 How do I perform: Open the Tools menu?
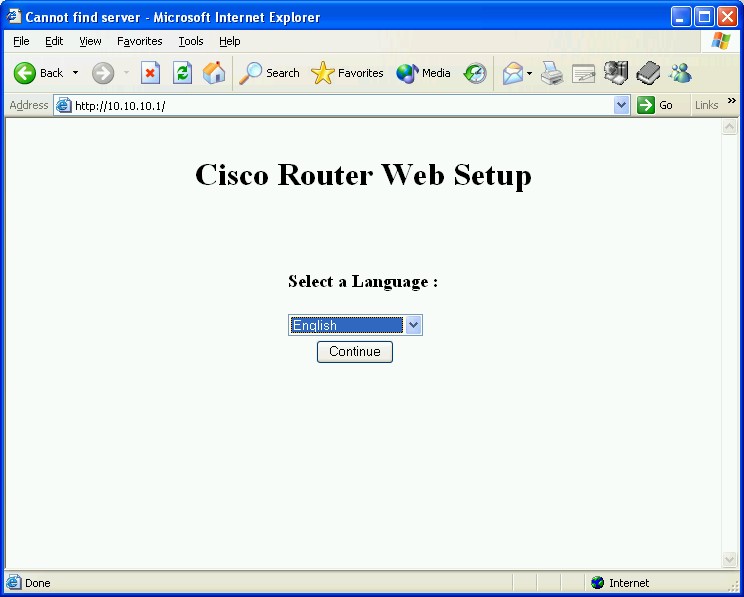(191, 41)
